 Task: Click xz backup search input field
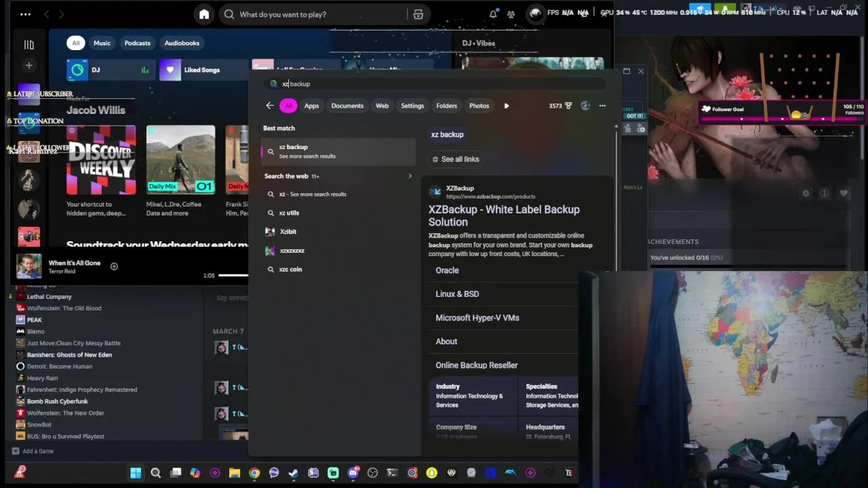point(435,84)
